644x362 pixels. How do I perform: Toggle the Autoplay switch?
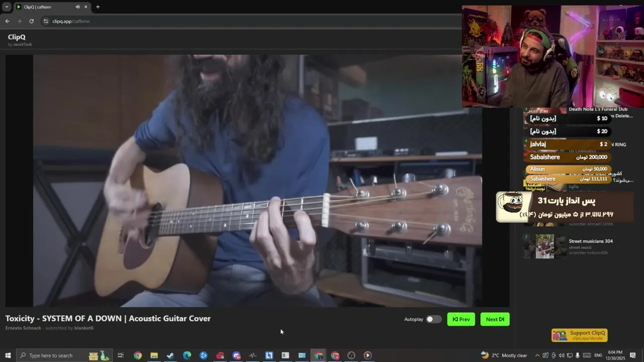pyautogui.click(x=433, y=319)
